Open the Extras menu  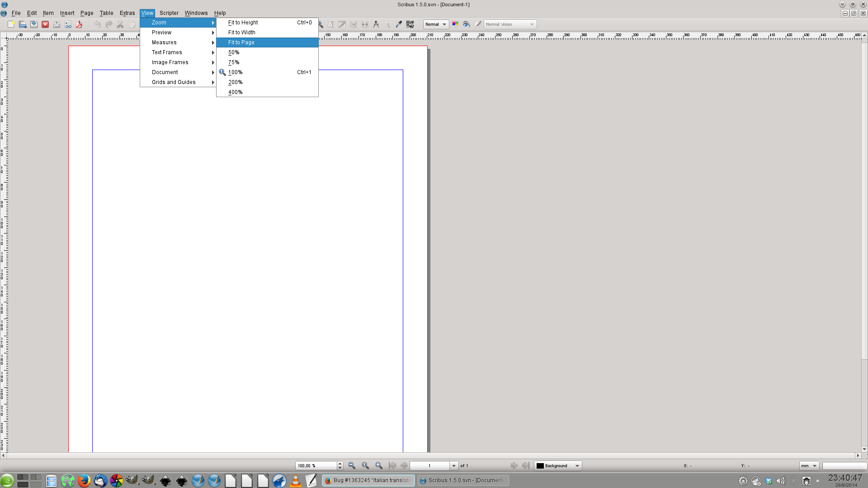pyautogui.click(x=127, y=13)
